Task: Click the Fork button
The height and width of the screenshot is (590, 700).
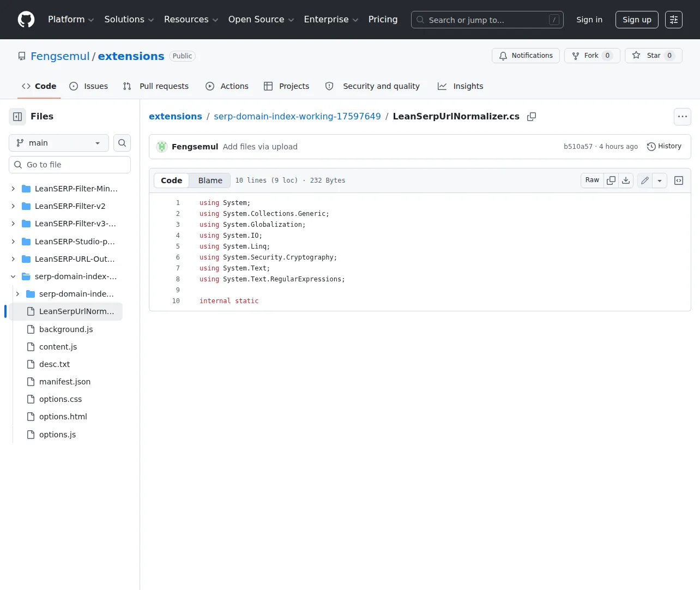Action: point(592,56)
